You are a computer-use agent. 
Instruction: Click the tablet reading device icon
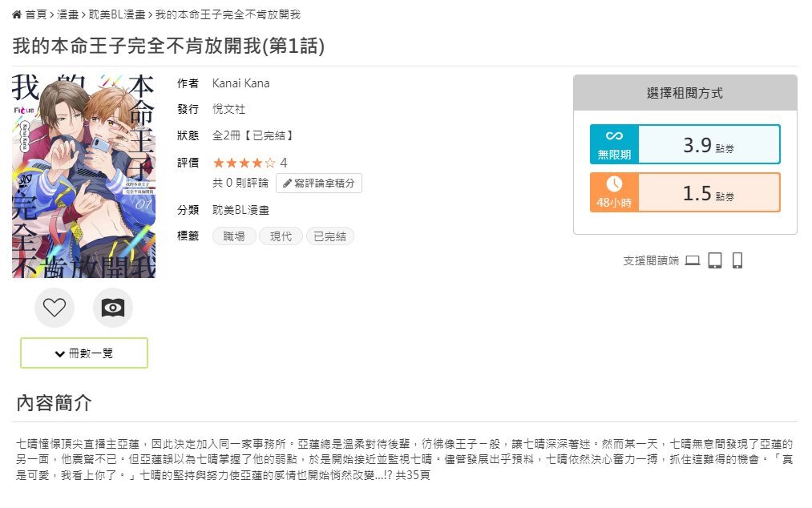[x=715, y=260]
